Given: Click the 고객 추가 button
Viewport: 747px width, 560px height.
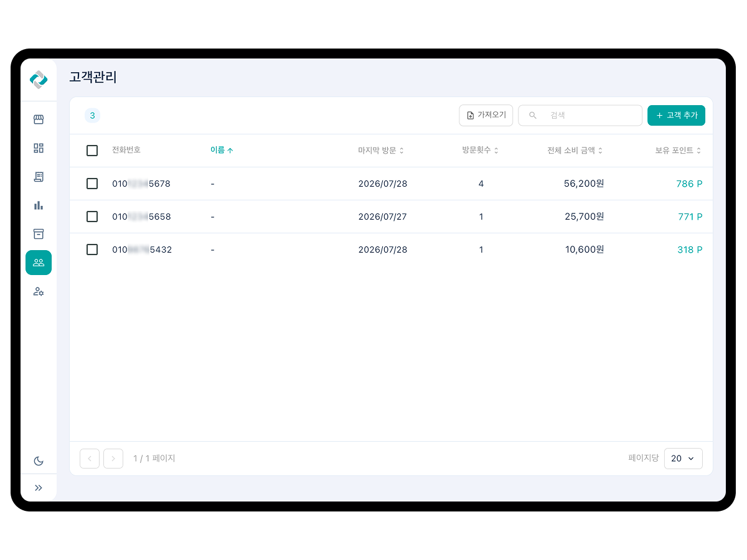Looking at the screenshot, I should point(676,115).
